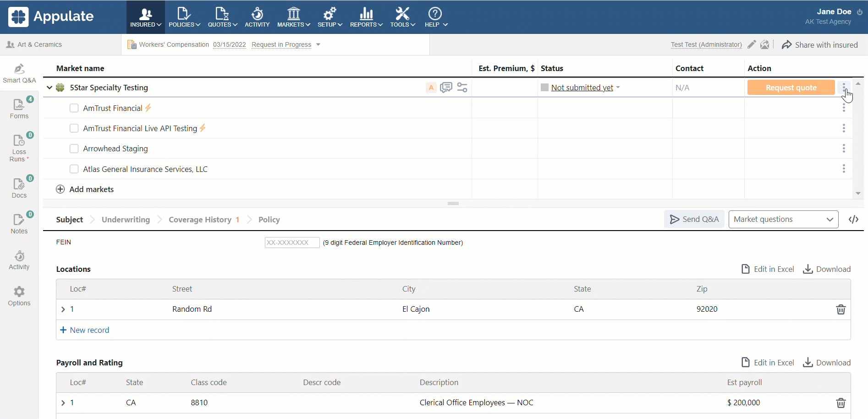Click the panel splitter handle

pyautogui.click(x=453, y=204)
